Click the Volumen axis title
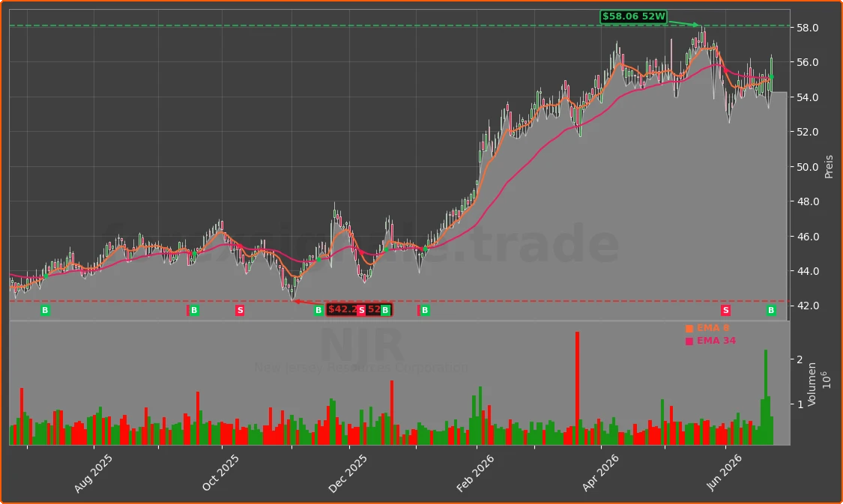 812,384
